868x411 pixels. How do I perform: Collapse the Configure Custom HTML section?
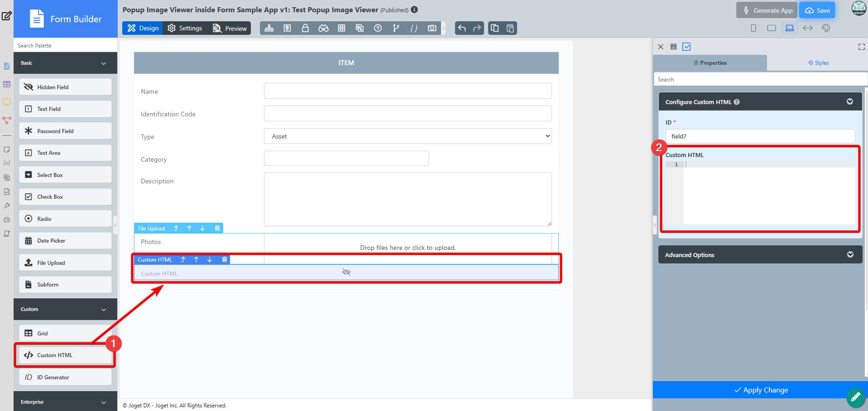(850, 102)
